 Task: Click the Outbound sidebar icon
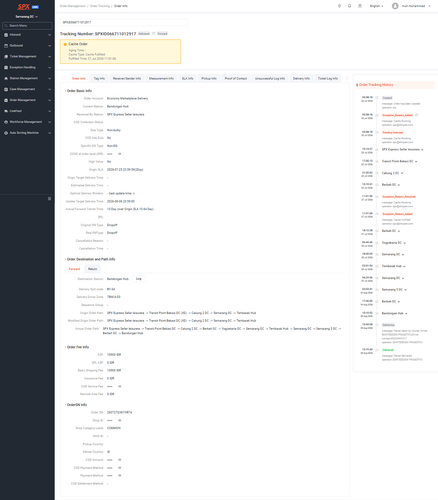click(6, 46)
